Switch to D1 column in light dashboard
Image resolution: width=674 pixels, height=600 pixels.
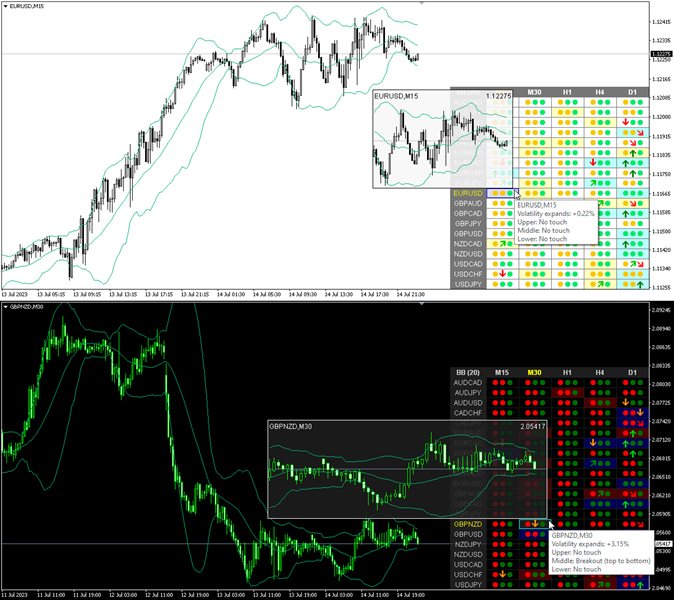[x=632, y=92]
